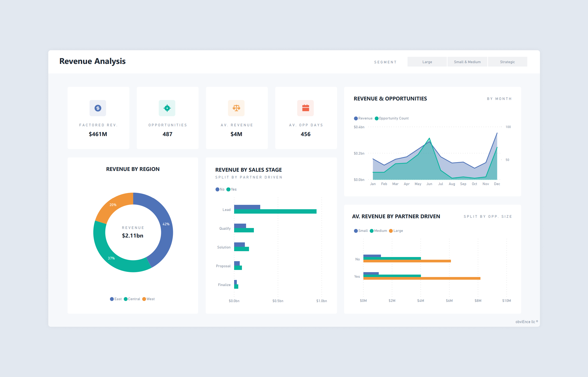Click the SEGMENT label in the header

pos(386,62)
